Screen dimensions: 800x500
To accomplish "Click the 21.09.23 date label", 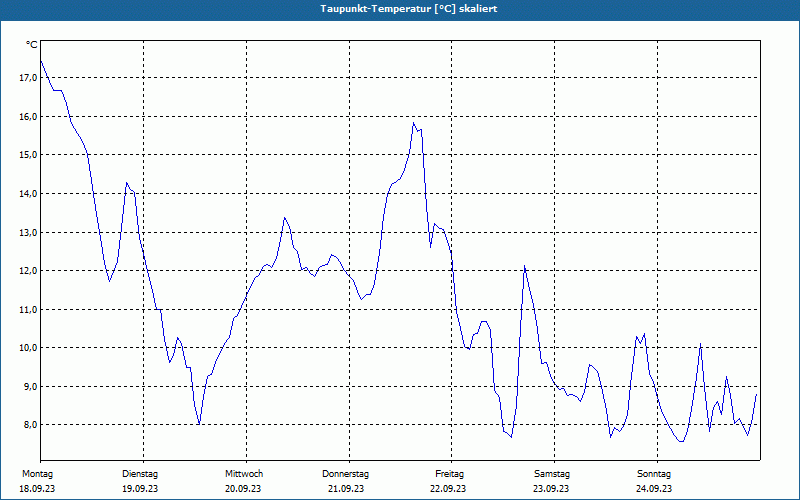I will (346, 489).
